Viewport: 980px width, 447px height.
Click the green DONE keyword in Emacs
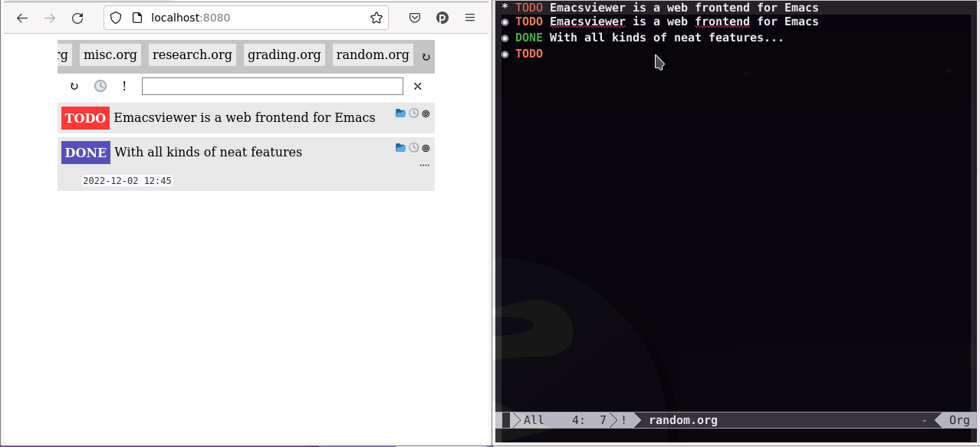coord(528,38)
